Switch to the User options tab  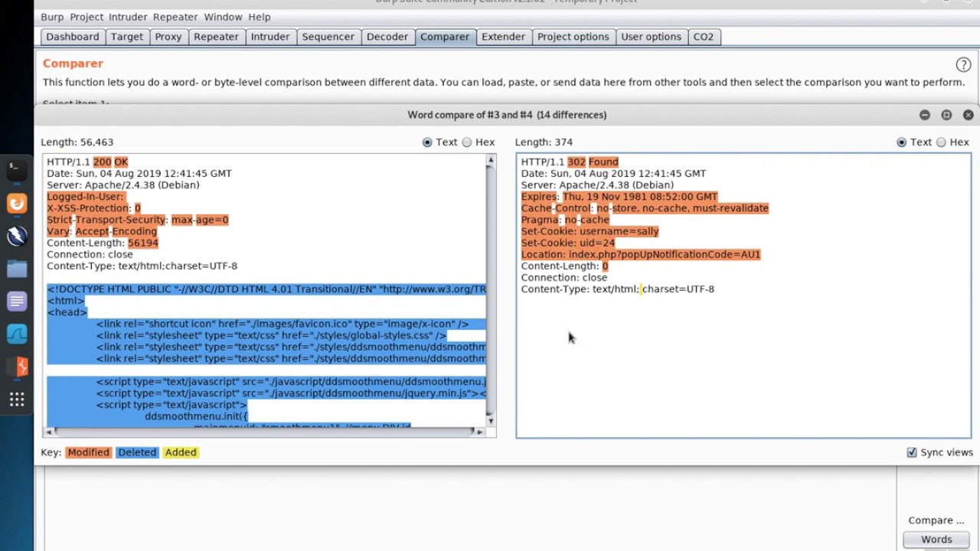pyautogui.click(x=651, y=37)
